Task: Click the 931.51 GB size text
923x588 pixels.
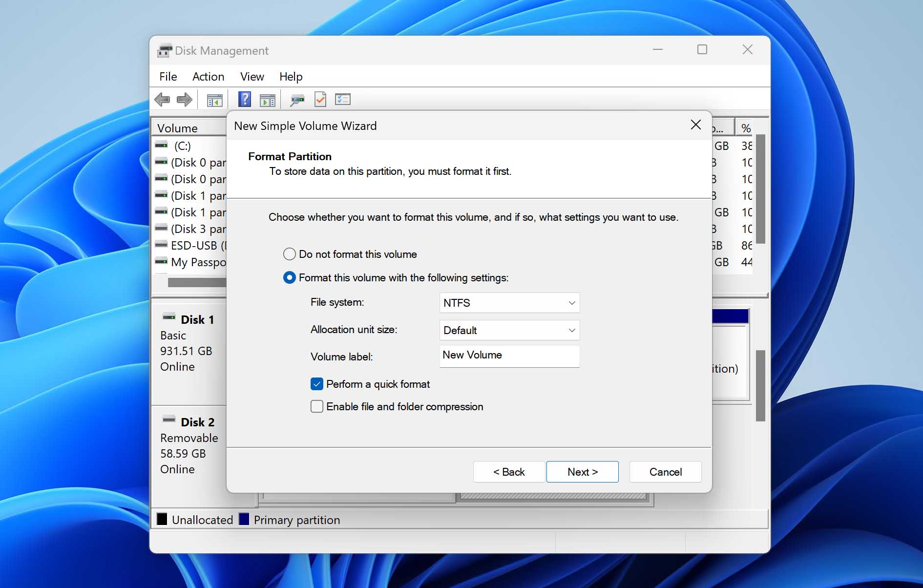Action: pyautogui.click(x=186, y=351)
